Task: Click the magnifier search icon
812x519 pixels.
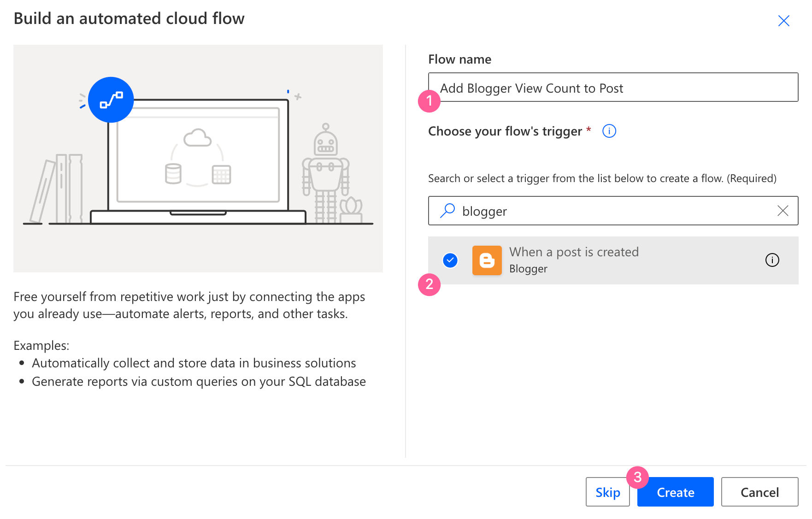Action: click(447, 211)
